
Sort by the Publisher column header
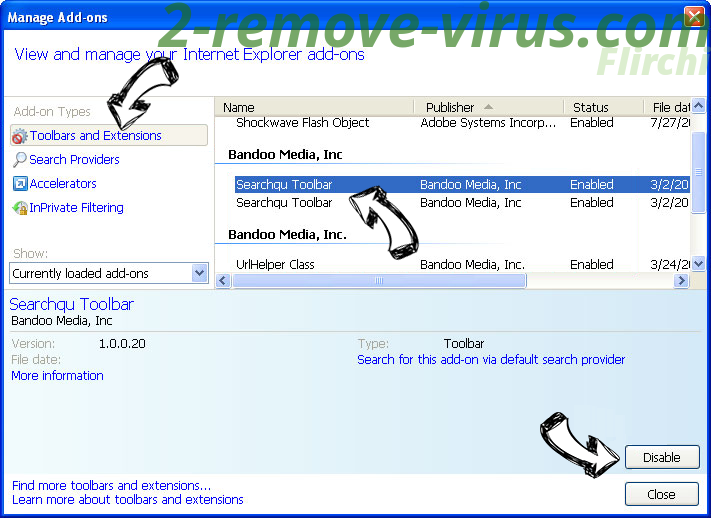[x=488, y=108]
